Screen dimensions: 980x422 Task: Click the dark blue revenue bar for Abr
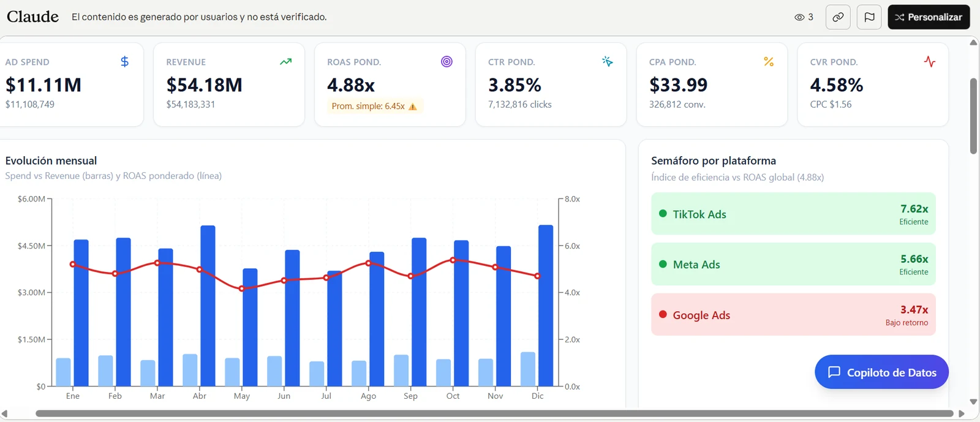click(208, 306)
